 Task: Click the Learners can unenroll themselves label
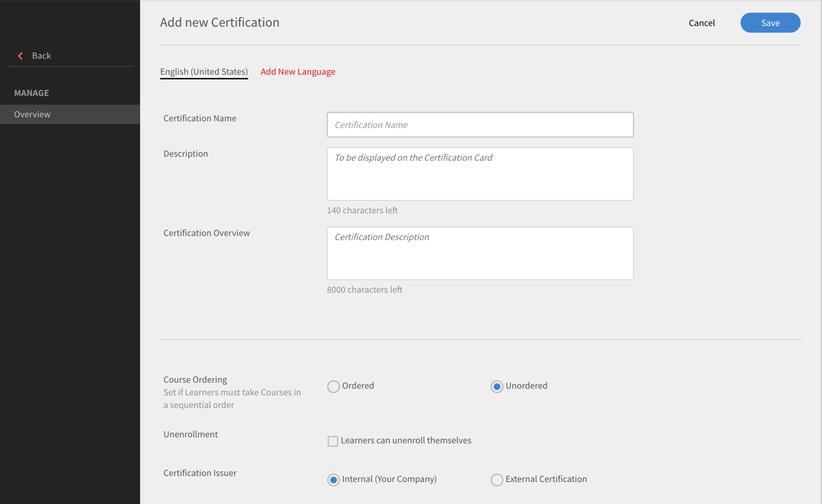tap(406, 440)
